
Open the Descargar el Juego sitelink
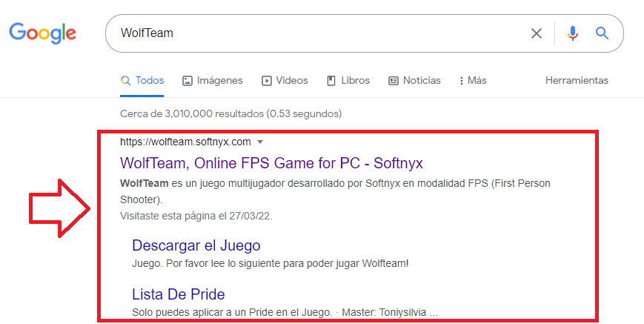[196, 245]
